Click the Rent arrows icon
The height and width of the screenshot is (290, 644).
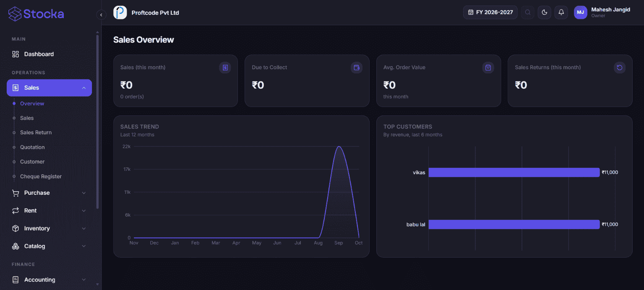click(16, 211)
